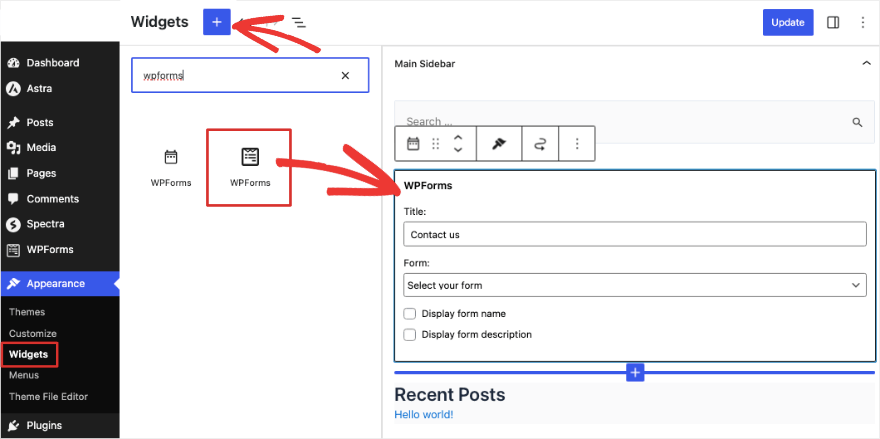Viewport: 880px width, 439px height.
Task: Click the Media menu label
Action: pyautogui.click(x=42, y=148)
